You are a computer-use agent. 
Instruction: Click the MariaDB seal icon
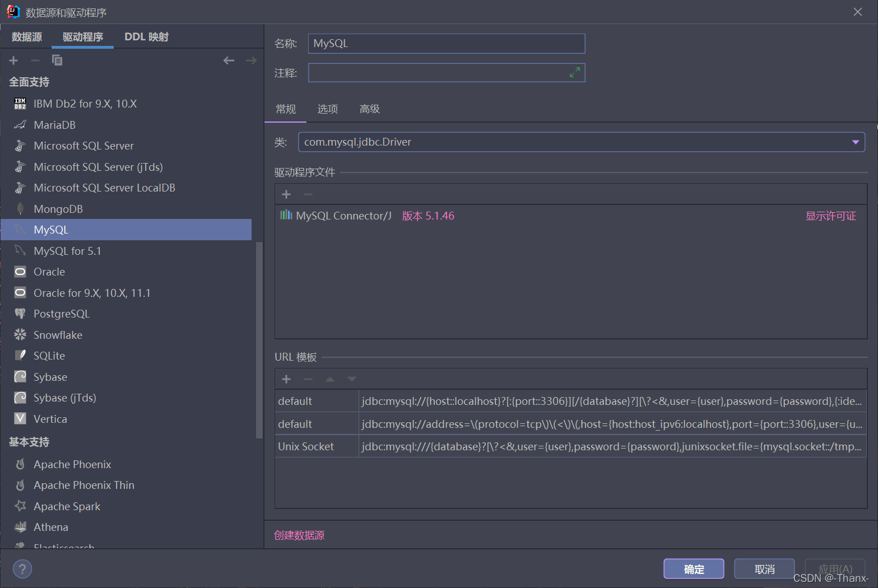tap(20, 125)
